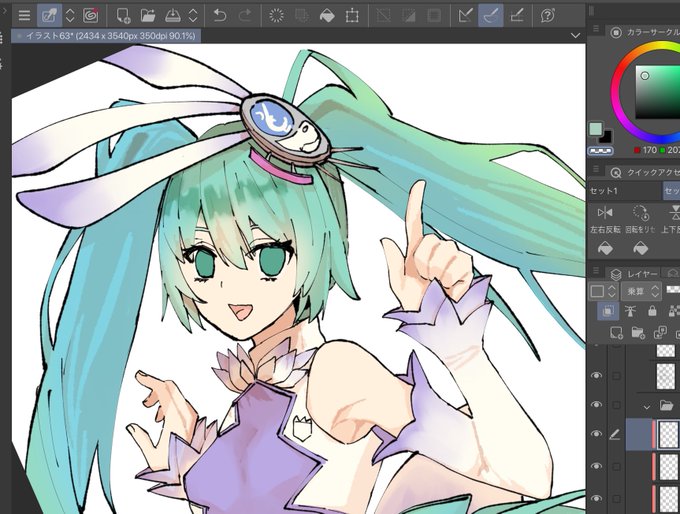Select the layer folder icon
The image size is (680, 514).
tap(666, 405)
